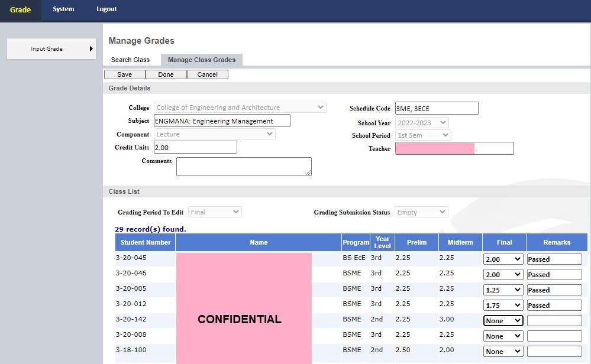Click the Logout menu item
Image resolution: width=591 pixels, height=364 pixels.
tap(106, 9)
